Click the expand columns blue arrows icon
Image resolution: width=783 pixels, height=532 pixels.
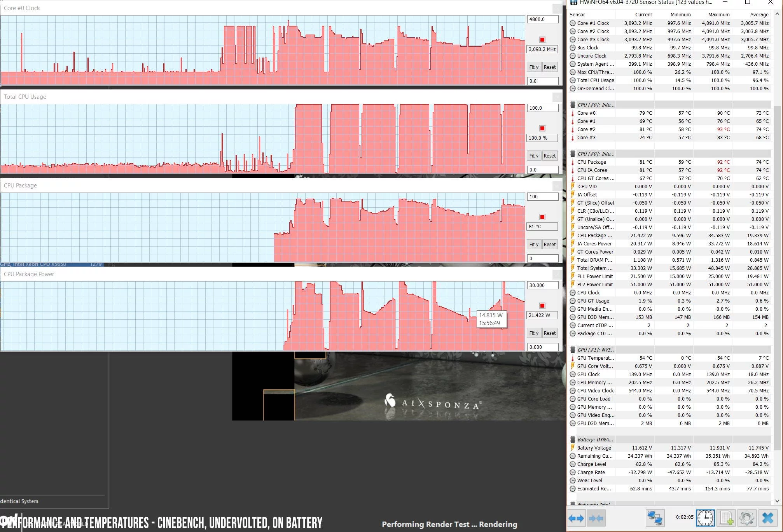click(x=576, y=518)
